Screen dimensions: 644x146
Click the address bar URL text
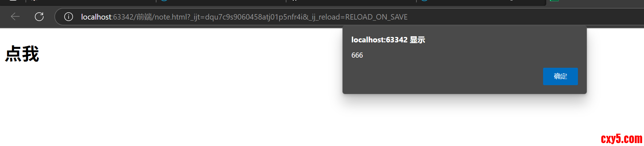(x=244, y=17)
